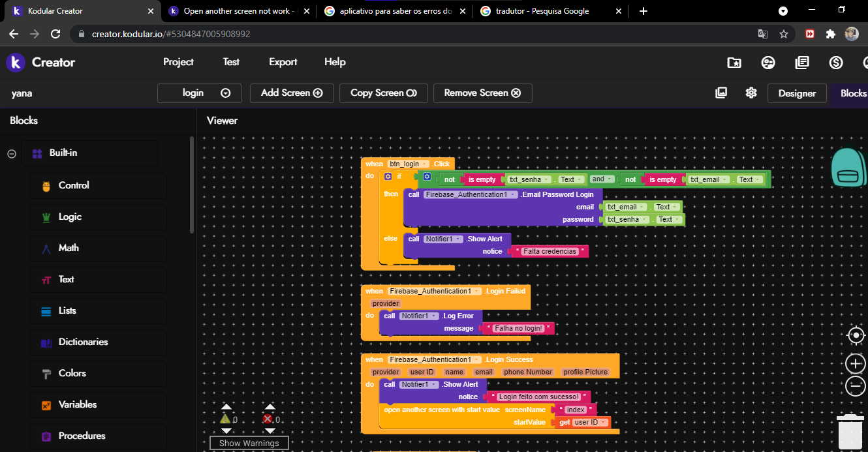The height and width of the screenshot is (452, 868).
Task: Zoom in with the plus button
Action: pyautogui.click(x=856, y=363)
